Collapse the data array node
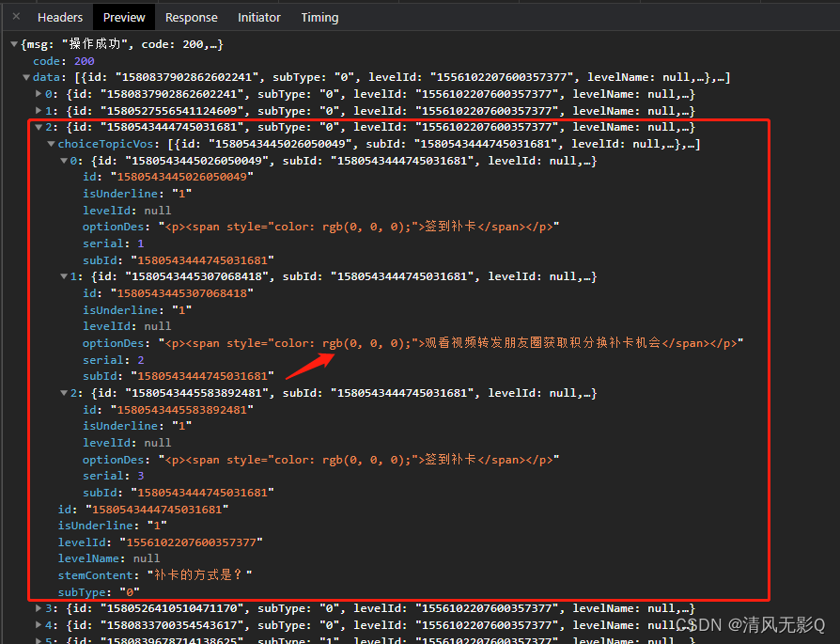Image resolution: width=840 pixels, height=644 pixels. 26,77
